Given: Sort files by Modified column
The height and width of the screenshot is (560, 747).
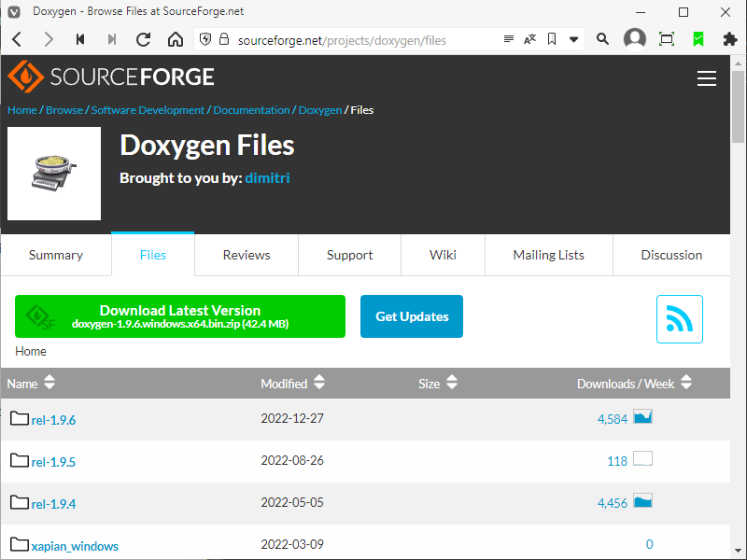Looking at the screenshot, I should click(292, 384).
